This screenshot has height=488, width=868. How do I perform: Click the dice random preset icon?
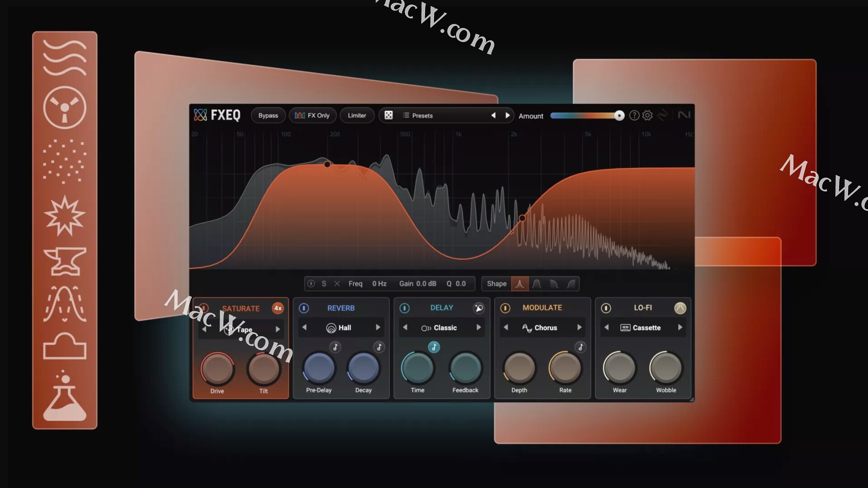388,115
